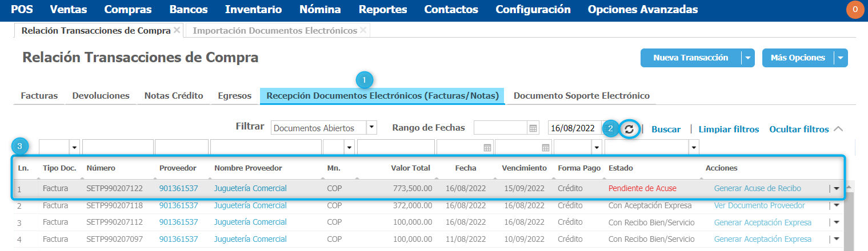Click the Número column filter field
Image resolution: width=868 pixels, height=251 pixels.
click(x=118, y=148)
